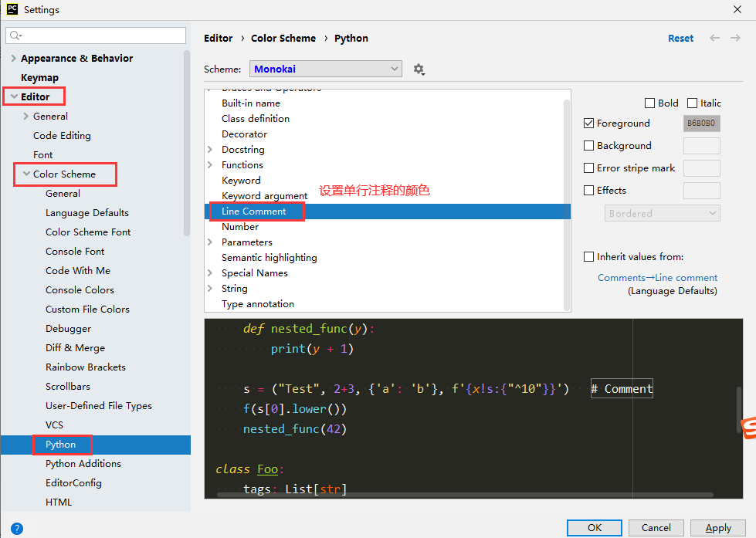756x538 pixels.
Task: Click the # Comment preview text
Action: (x=622, y=388)
